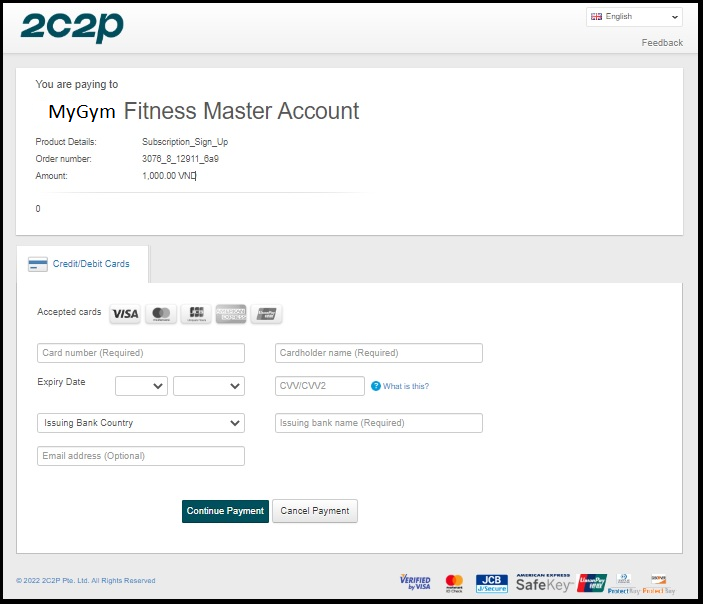Open the expiry year dropdown
The width and height of the screenshot is (703, 604).
209,386
